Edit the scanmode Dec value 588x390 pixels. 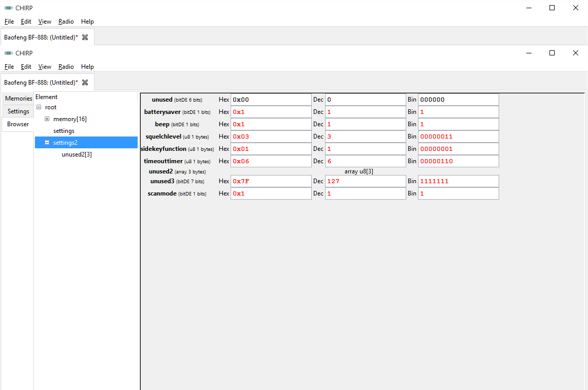click(x=365, y=193)
